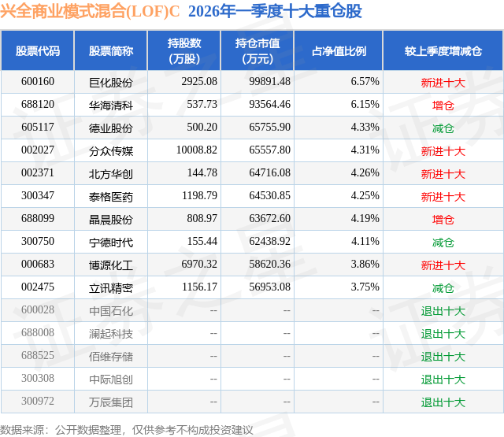
Task: Click the 4.31% ratio cell
Action: pos(365,150)
